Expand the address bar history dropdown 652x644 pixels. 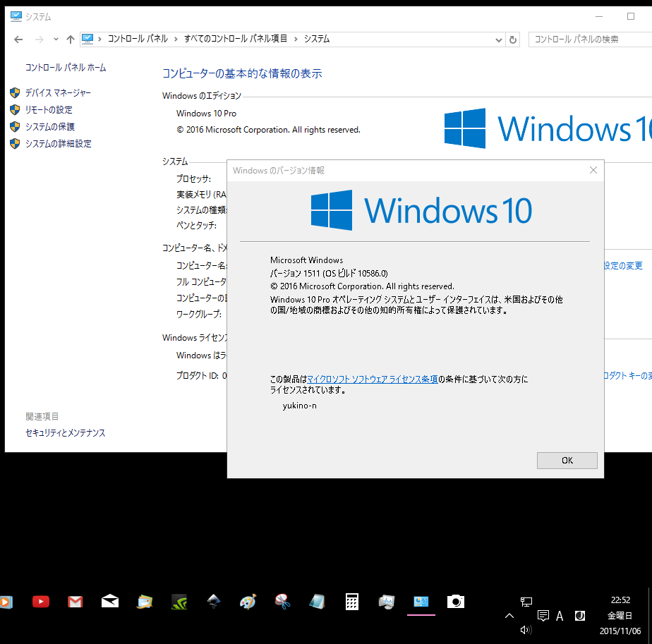(x=499, y=40)
